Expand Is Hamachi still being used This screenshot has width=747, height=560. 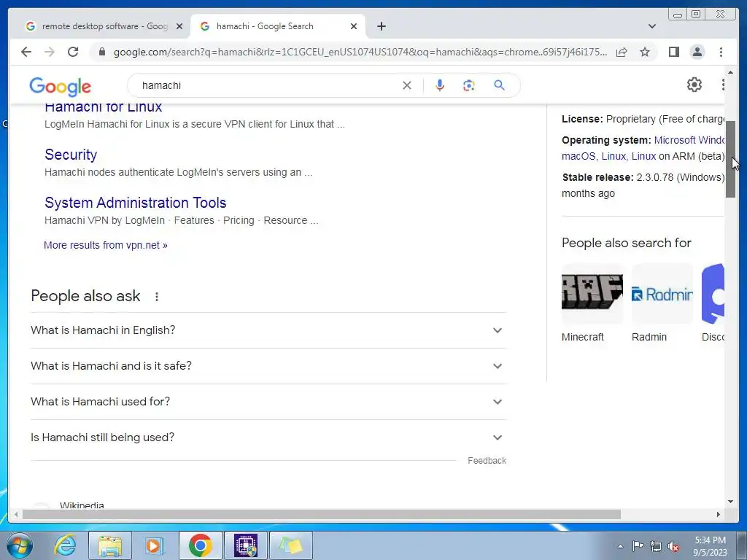tap(268, 437)
